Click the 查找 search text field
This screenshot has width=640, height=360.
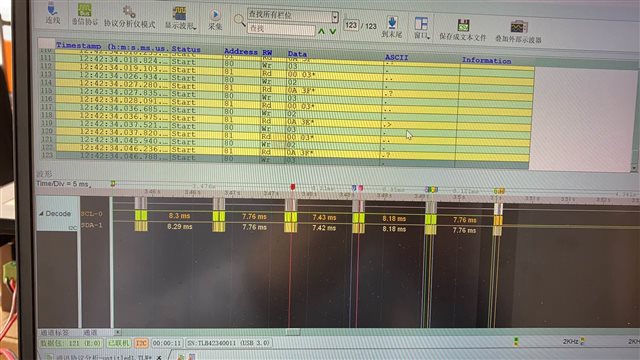(x=281, y=29)
